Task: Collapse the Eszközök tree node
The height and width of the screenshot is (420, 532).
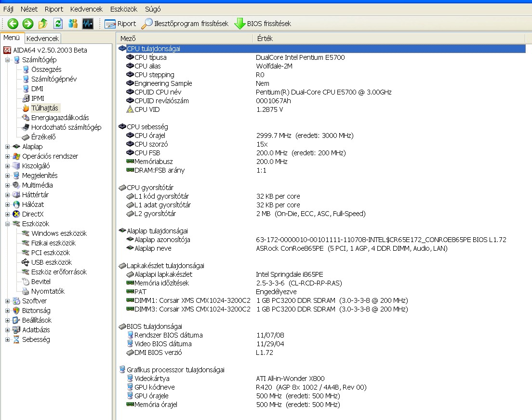Action: [x=7, y=224]
